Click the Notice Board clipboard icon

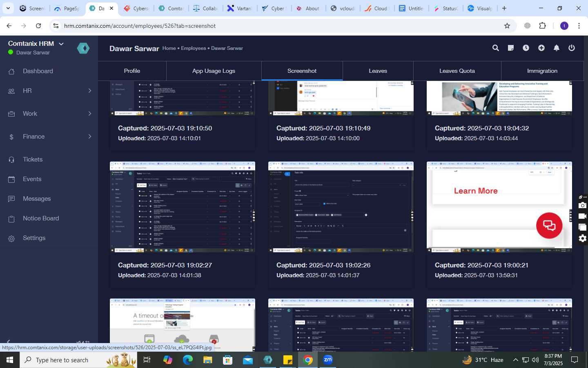click(11, 219)
